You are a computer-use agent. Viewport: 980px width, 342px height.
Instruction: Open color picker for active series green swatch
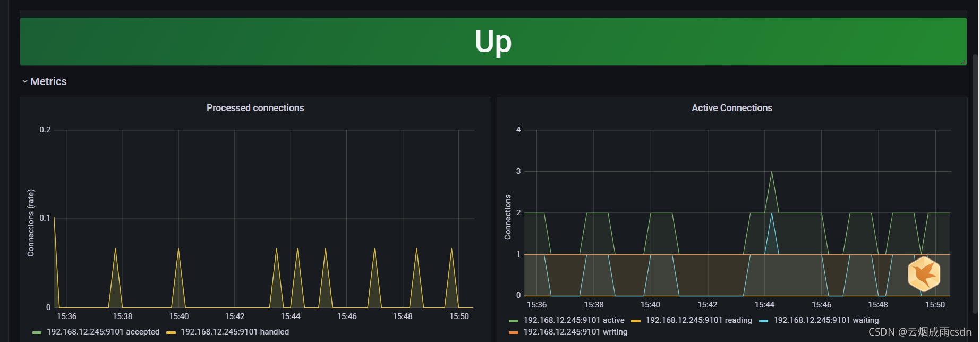click(513, 321)
